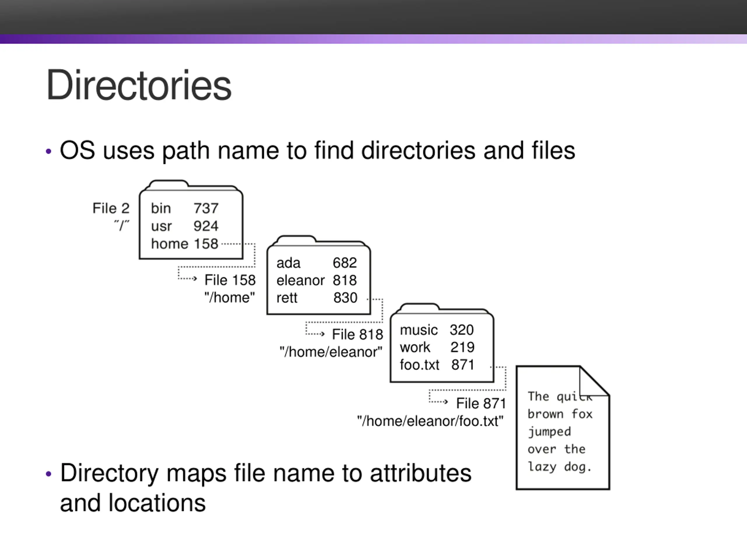Viewport: 747px width, 560px height.
Task: Click the "/home/eleanor/foo.txt" path label
Action: pyautogui.click(x=430, y=421)
